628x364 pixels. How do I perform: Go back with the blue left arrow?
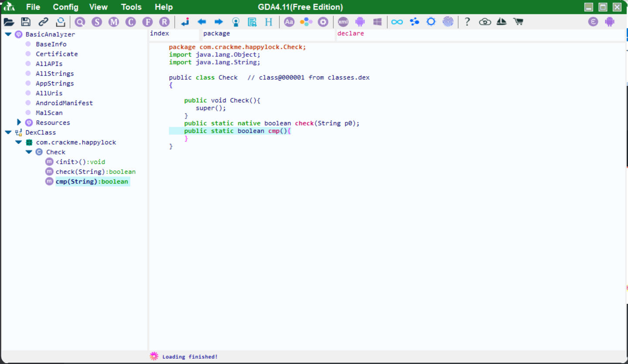[x=201, y=22]
